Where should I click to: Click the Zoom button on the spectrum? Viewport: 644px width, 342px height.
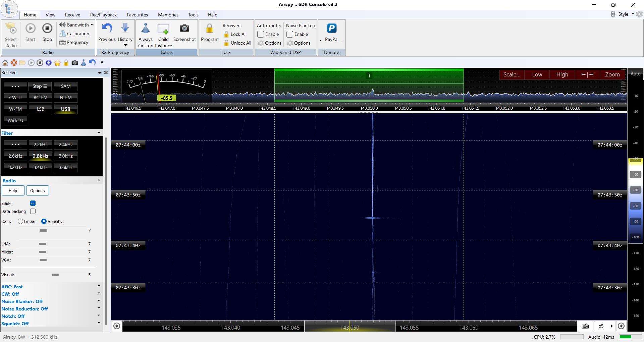(612, 74)
